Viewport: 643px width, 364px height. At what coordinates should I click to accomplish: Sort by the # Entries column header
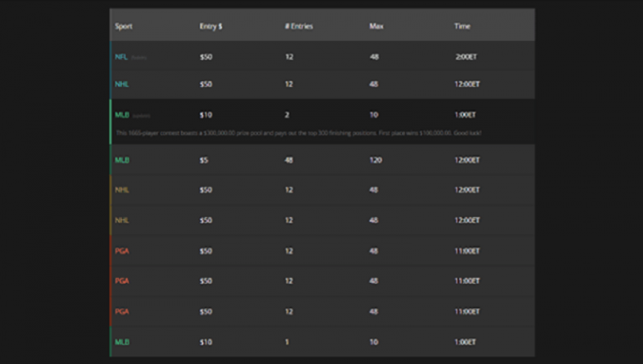pyautogui.click(x=299, y=26)
